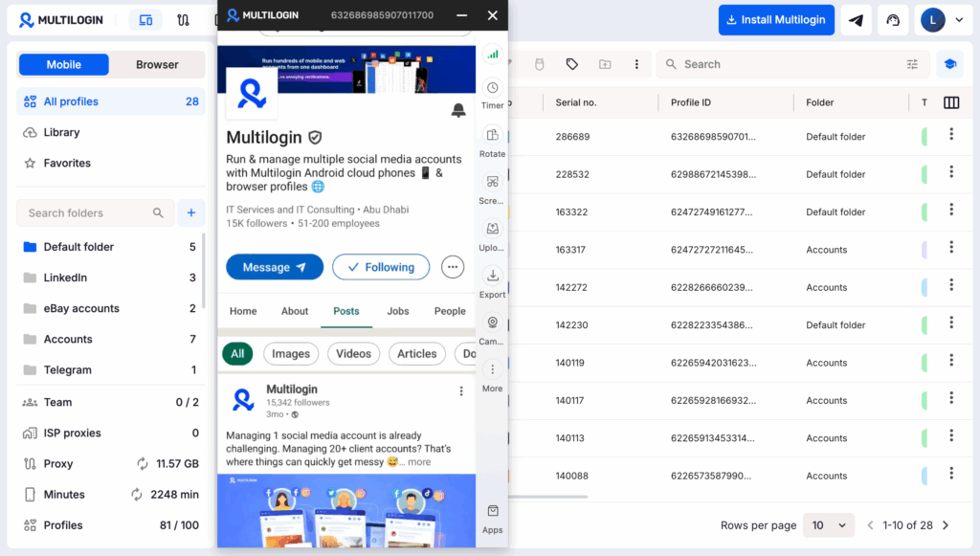Open the toolbar more options menu
The height and width of the screenshot is (556, 980).
tap(636, 64)
